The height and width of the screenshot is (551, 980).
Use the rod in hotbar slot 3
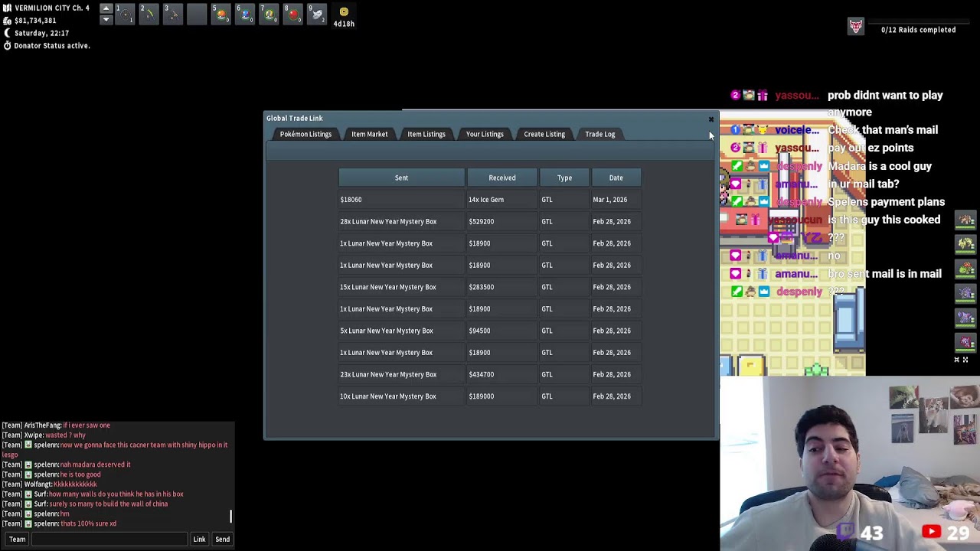(173, 14)
